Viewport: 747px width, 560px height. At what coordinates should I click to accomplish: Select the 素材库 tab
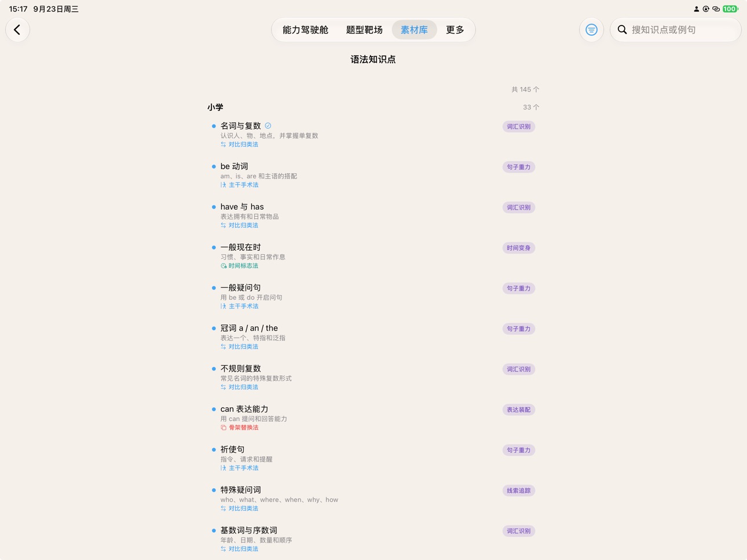(414, 30)
